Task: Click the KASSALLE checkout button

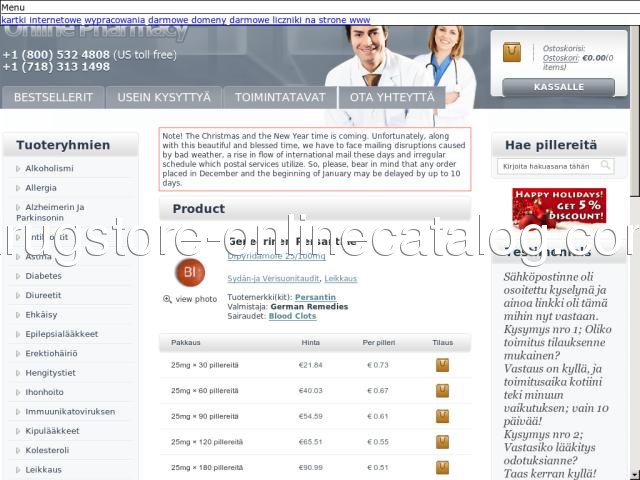Action: (558, 87)
